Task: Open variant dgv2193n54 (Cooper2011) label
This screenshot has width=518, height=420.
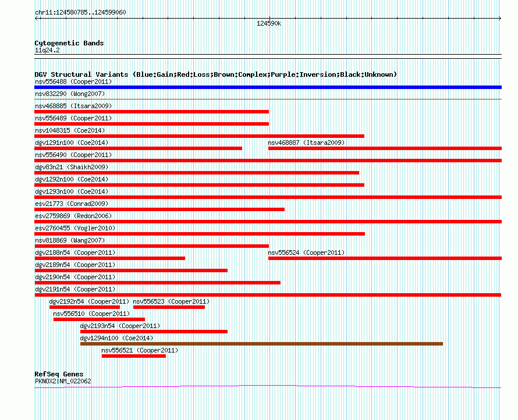Action: 120,326
